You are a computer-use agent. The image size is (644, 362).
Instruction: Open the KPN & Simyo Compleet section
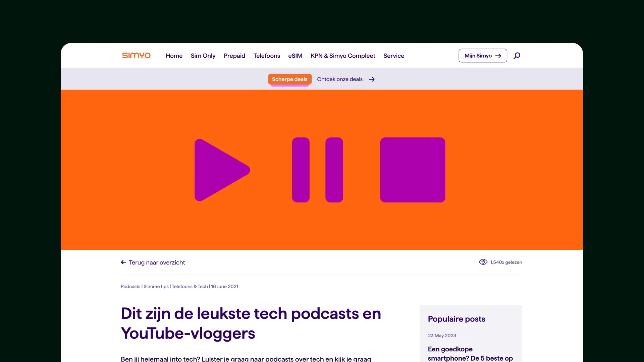343,56
